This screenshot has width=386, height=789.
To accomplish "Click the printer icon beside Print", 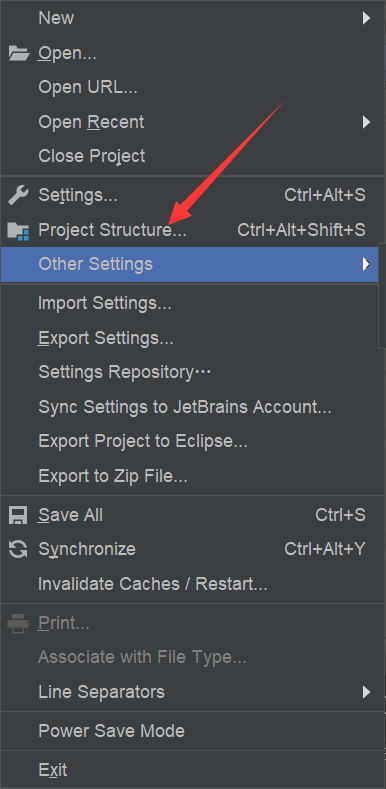I will point(19,624).
